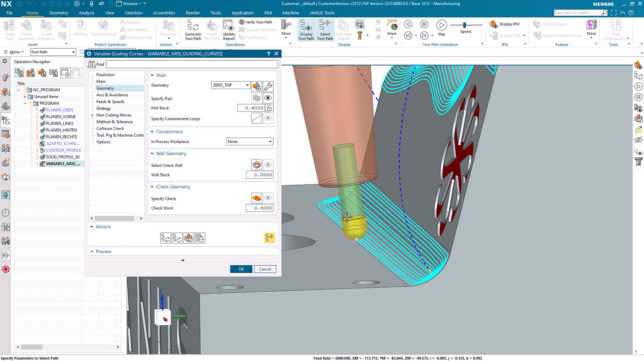The height and width of the screenshot is (361, 644).
Task: Open the JANUS Tools tab
Action: click(x=322, y=13)
